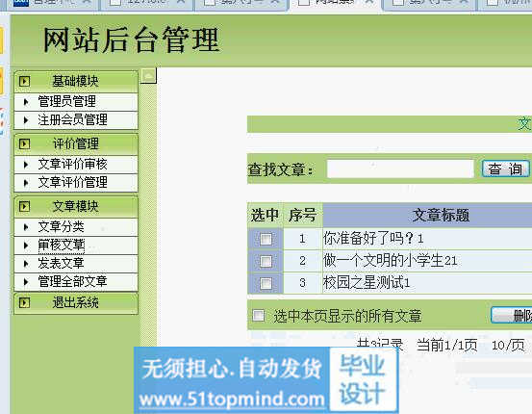532x414 pixels.
Task: Collapse the sidebar with the small toggle button
Action: (x=149, y=76)
